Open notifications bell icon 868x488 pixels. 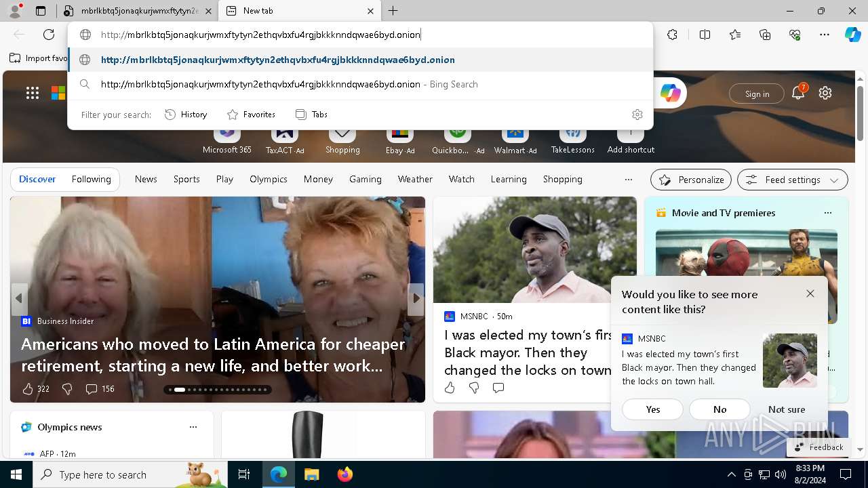798,94
